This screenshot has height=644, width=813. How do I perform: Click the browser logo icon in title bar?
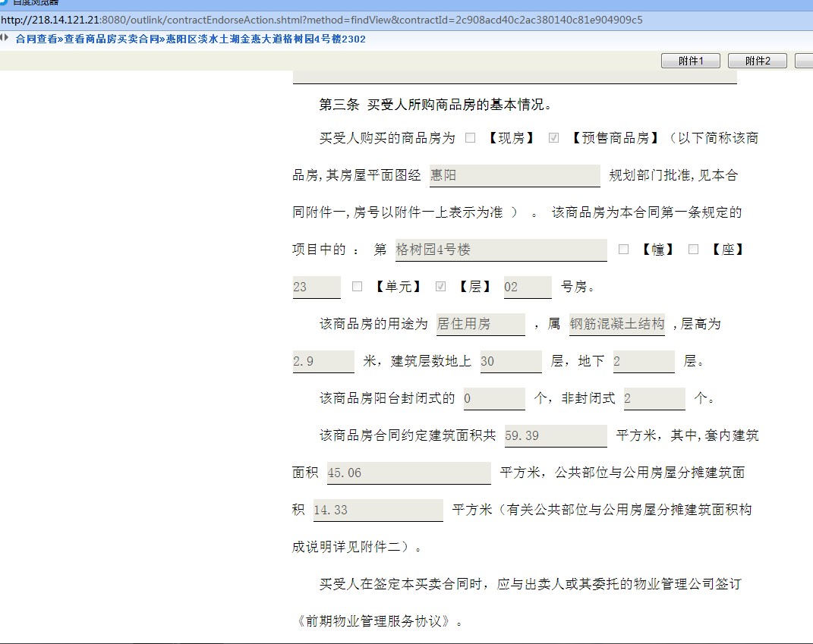(4, 2)
